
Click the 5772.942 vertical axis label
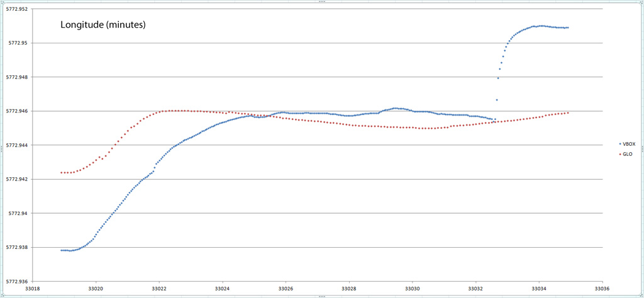[17, 179]
